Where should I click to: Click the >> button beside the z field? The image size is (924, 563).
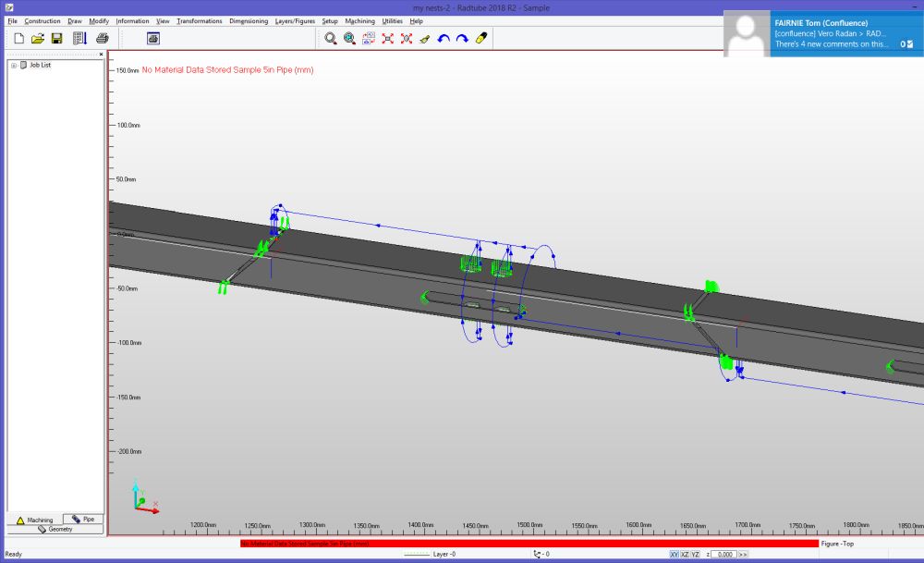[742, 554]
